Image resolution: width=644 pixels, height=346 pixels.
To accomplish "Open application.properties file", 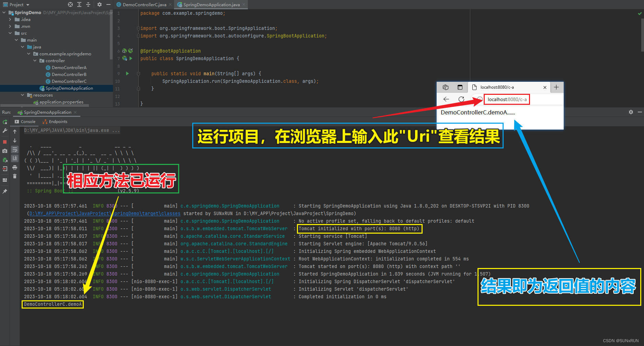I will coord(58,102).
